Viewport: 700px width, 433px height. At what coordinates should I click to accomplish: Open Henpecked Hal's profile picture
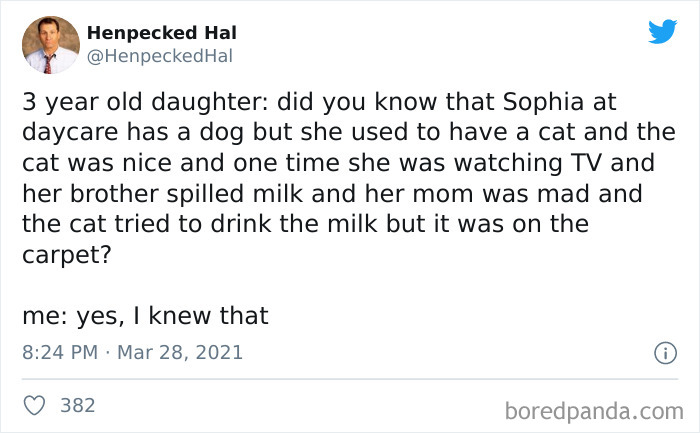(49, 45)
